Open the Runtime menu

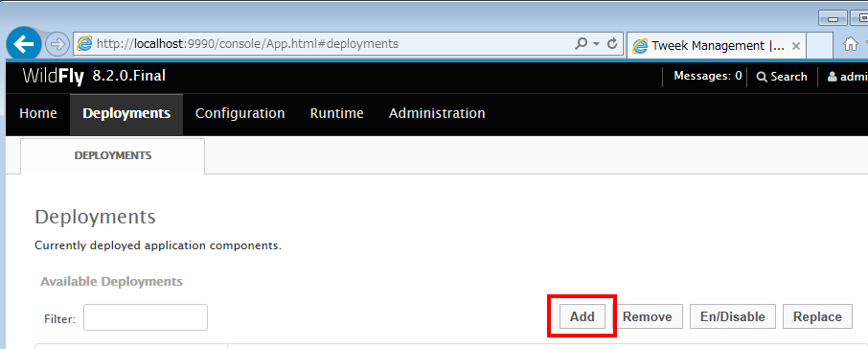point(336,113)
